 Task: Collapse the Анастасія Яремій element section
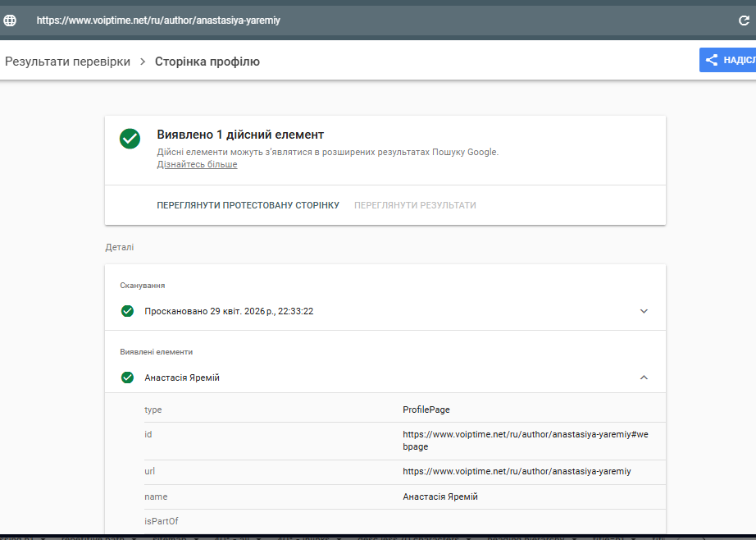[644, 378]
